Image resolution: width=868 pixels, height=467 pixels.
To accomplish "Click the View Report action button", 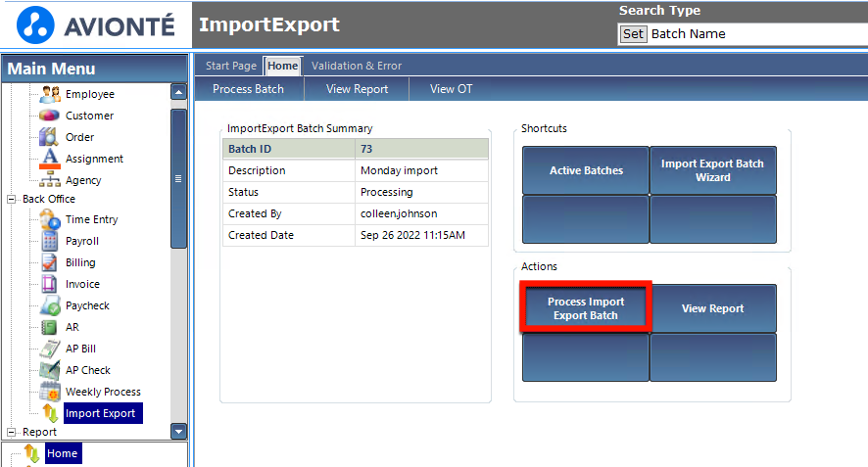I will 713,308.
